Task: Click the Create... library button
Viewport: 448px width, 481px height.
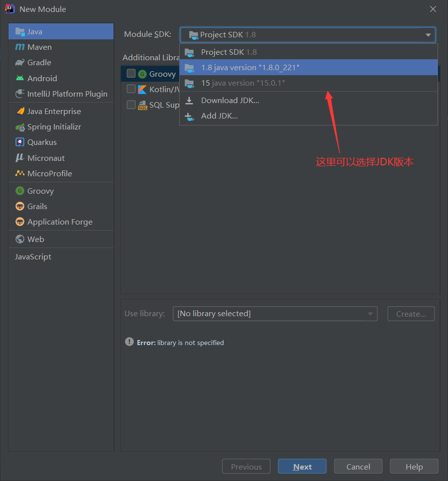Action: [x=411, y=314]
